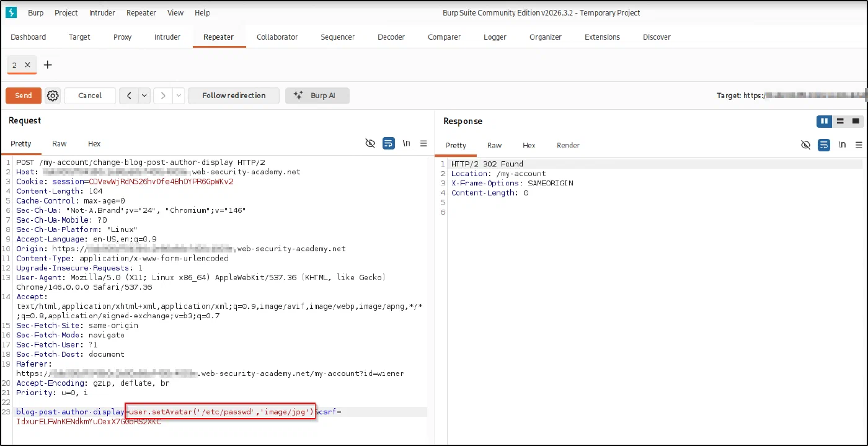Switch to the Logger tab
The image size is (868, 446).
pyautogui.click(x=495, y=37)
